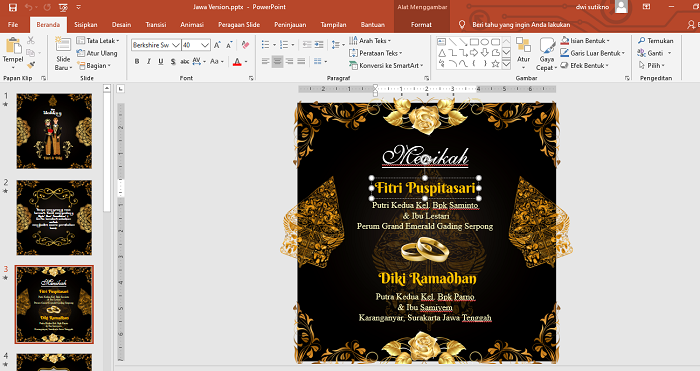The width and height of the screenshot is (700, 371).
Task: Open the font size dropdown
Action: click(205, 45)
